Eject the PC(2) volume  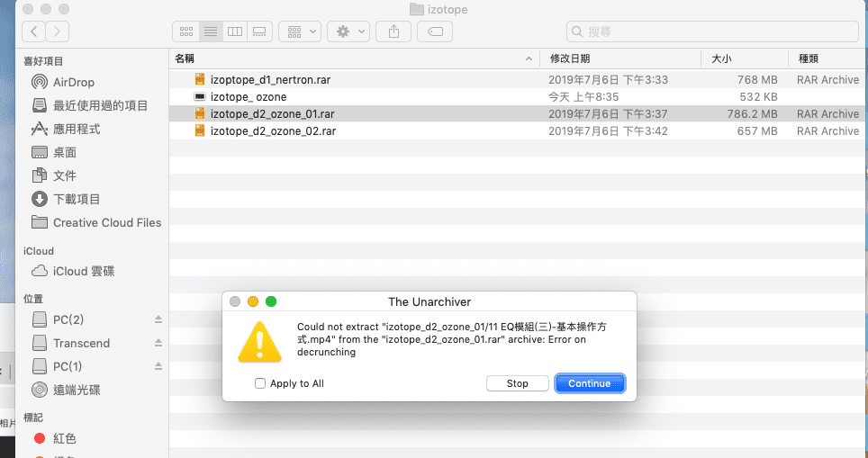158,319
